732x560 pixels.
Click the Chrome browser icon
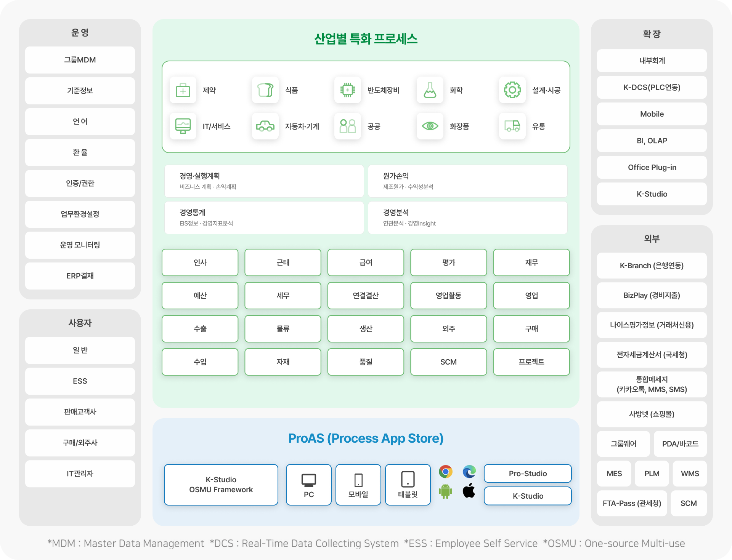[x=446, y=472]
